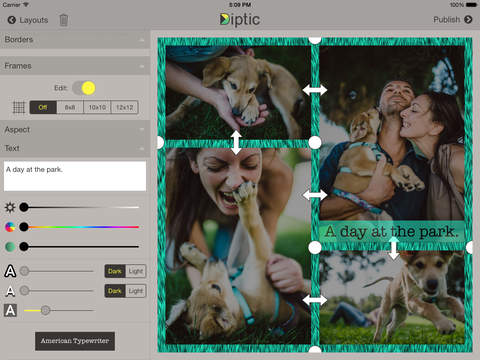
Task: Click the outlined letter A text icon
Action: point(10,271)
